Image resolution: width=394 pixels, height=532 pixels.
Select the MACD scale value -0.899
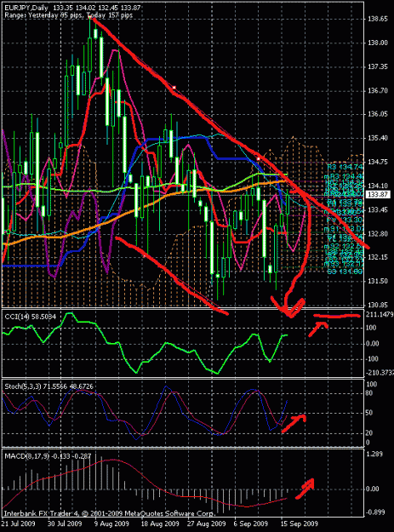375,512
